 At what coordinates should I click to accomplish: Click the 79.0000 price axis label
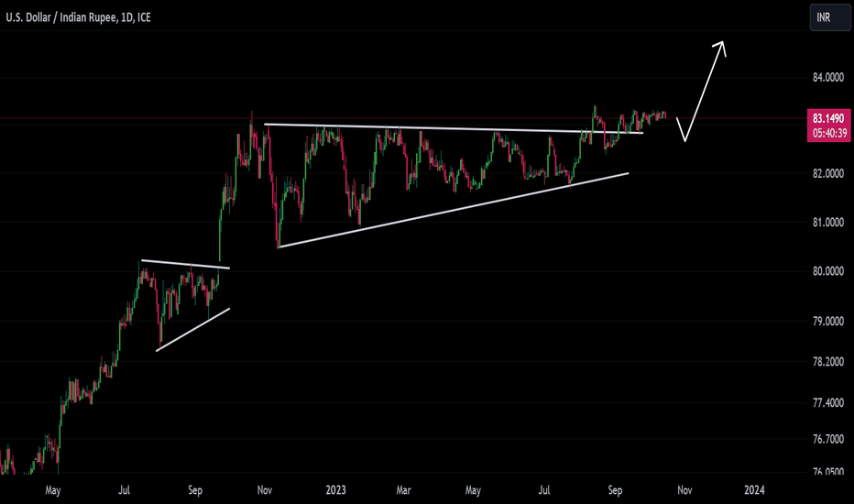pos(827,322)
